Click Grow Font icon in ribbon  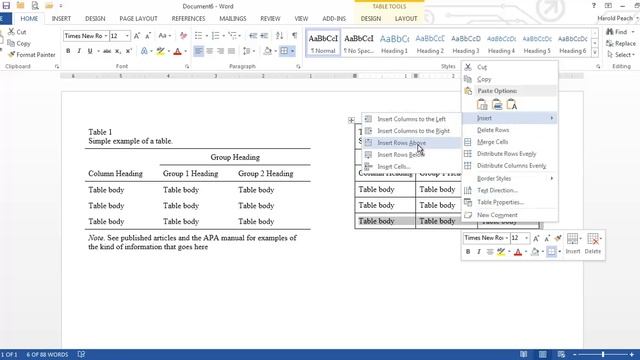[x=137, y=36]
